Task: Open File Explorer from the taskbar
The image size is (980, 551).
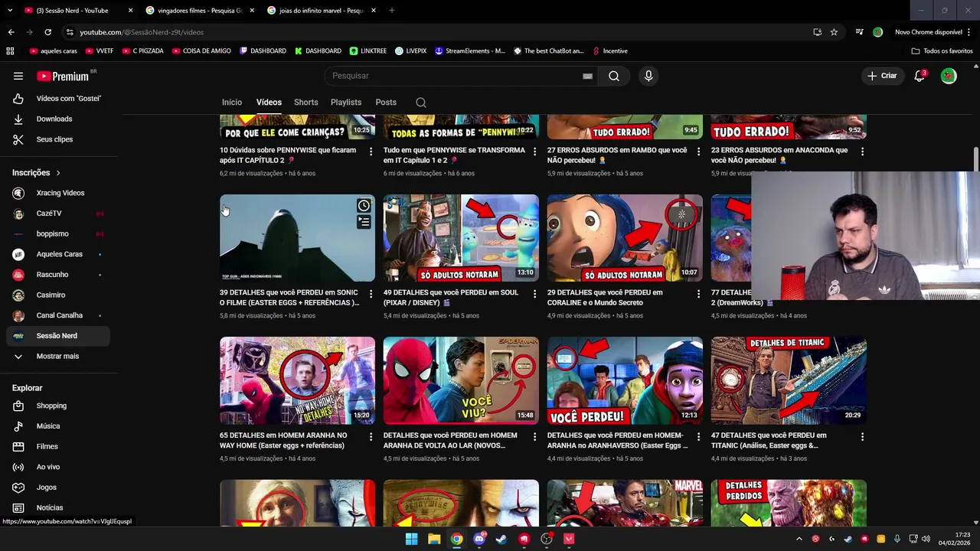Action: coord(434,539)
